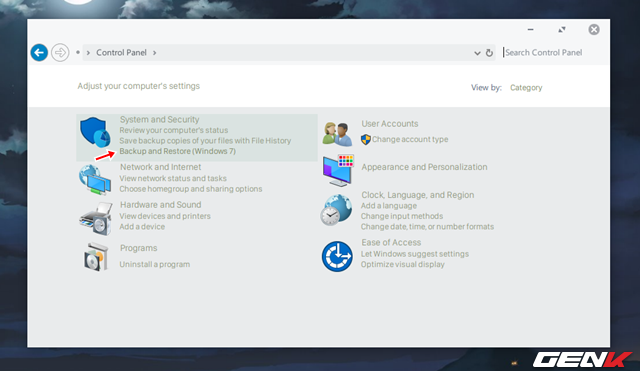Viewport: 640px width, 371px height.
Task: Open View devices and printers
Action: click(x=165, y=216)
